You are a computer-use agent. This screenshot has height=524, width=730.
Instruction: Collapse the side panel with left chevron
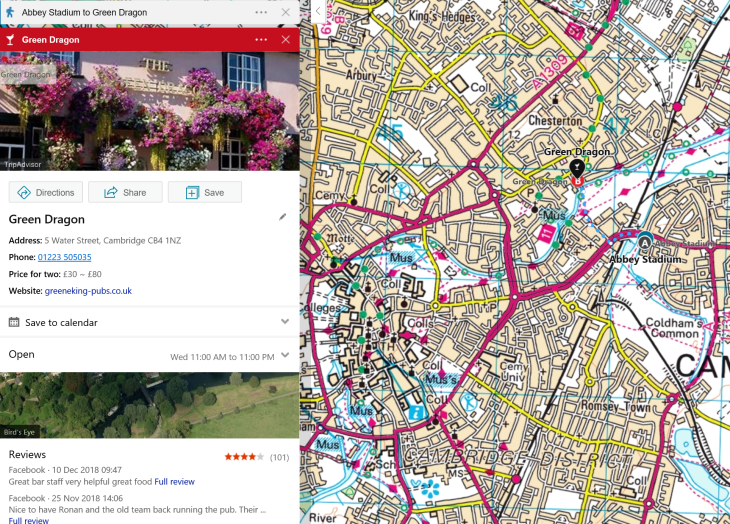(x=318, y=11)
